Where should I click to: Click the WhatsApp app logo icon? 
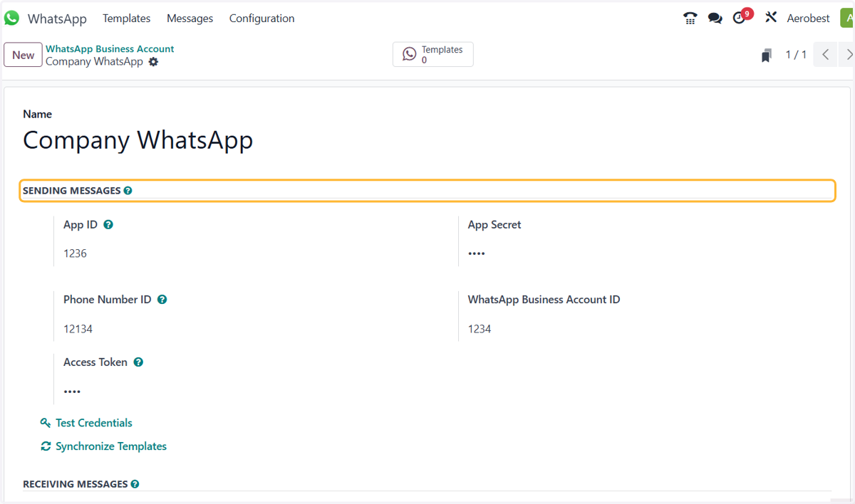pyautogui.click(x=11, y=18)
